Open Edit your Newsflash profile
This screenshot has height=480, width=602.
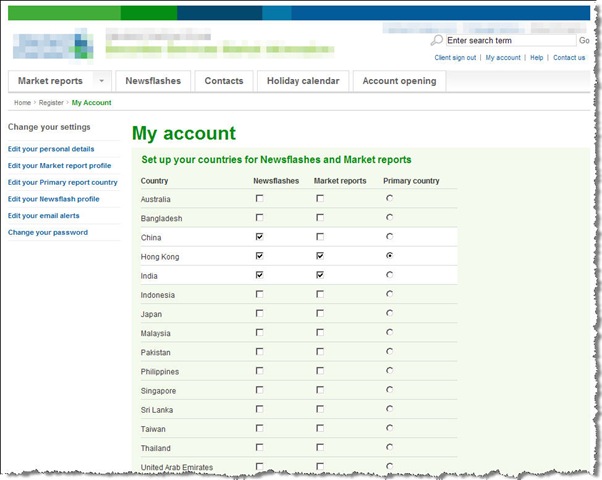pyautogui.click(x=54, y=199)
